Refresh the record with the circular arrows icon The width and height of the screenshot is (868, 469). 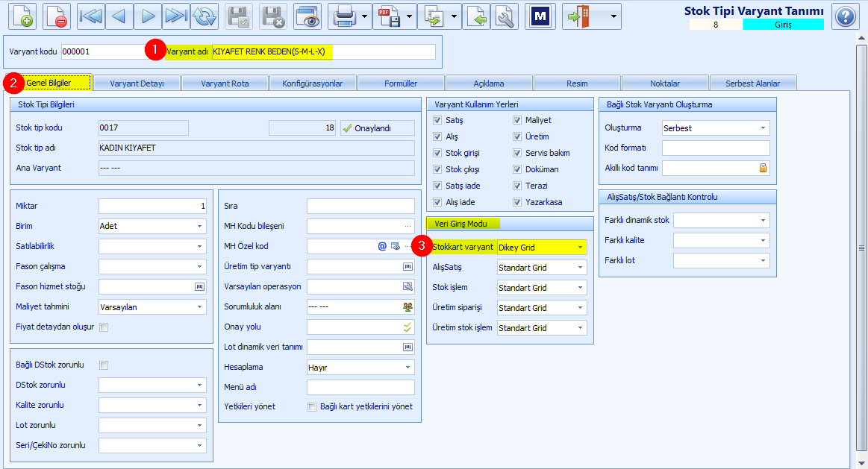point(204,16)
